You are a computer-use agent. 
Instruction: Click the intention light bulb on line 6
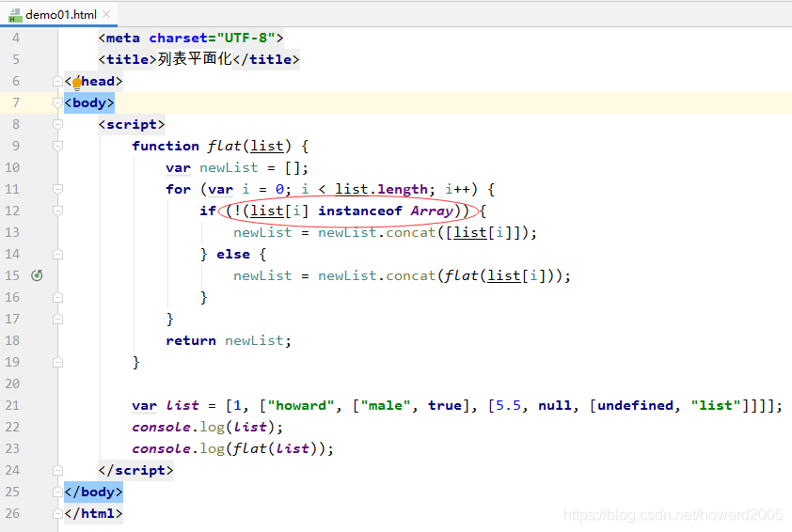click(77, 83)
